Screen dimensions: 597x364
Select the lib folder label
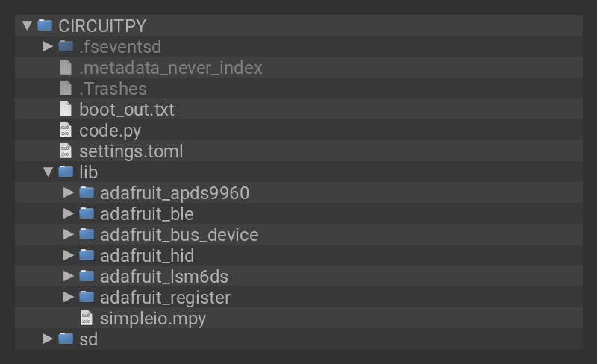(x=88, y=172)
